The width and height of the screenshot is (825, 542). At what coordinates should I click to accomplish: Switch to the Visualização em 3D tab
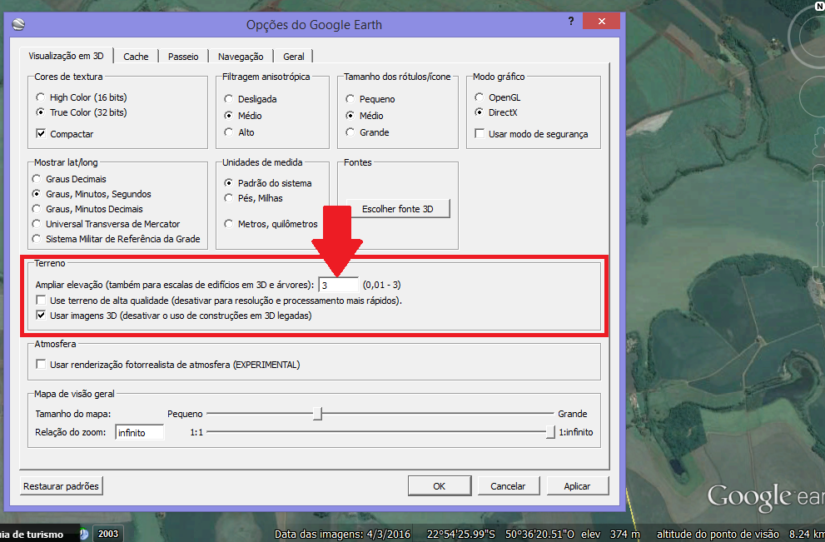point(66,56)
